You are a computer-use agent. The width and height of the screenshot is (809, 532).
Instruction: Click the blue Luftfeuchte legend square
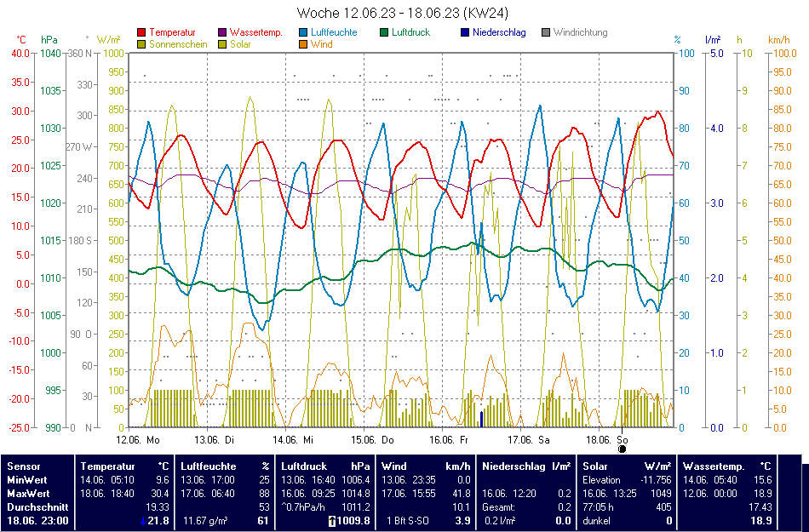[x=304, y=32]
